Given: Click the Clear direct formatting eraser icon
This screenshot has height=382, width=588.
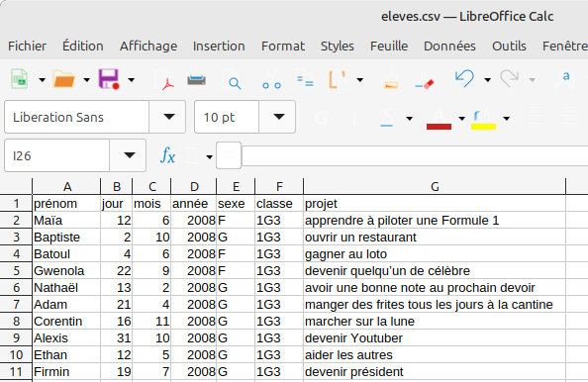Looking at the screenshot, I should [x=425, y=80].
